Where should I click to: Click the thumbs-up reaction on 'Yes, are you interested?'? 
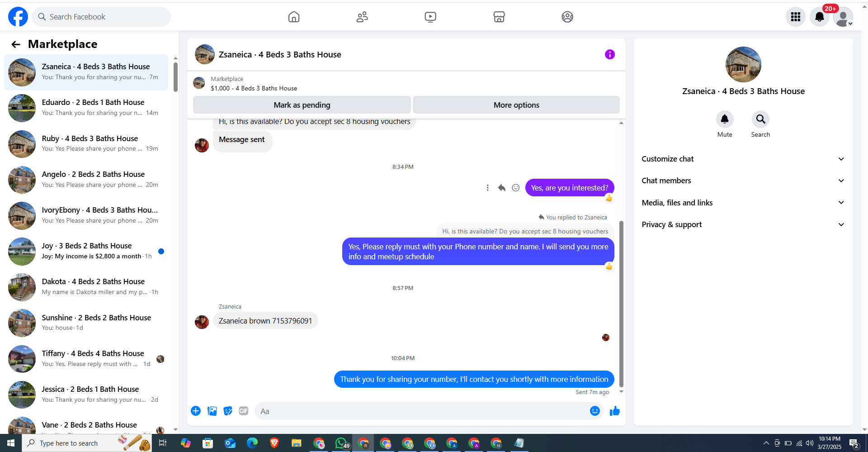609,198
